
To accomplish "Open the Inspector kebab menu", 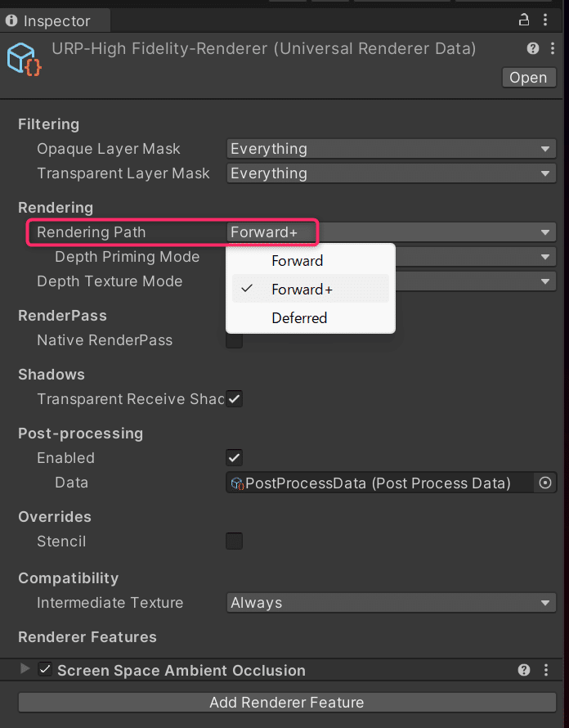I will click(x=546, y=19).
